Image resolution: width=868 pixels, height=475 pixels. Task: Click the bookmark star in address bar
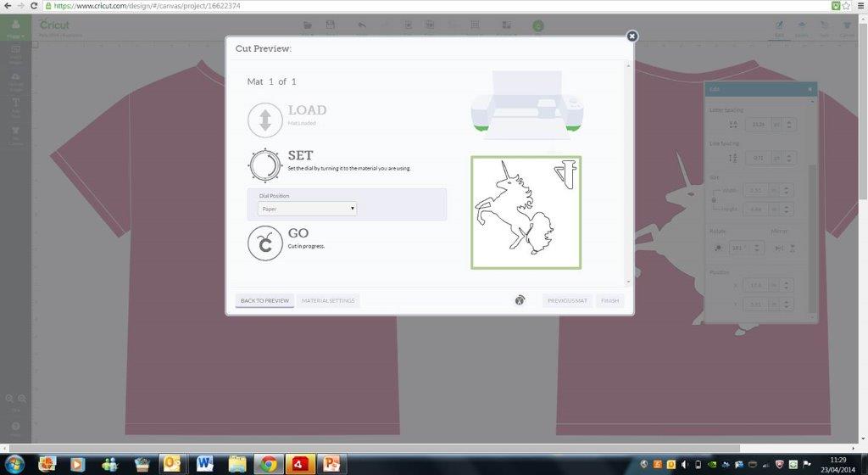click(x=846, y=6)
